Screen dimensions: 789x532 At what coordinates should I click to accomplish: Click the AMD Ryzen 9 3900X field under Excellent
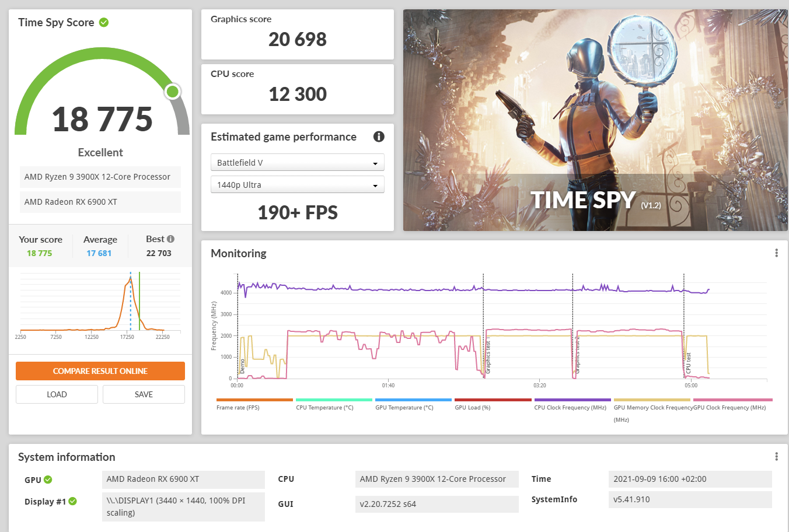pos(100,177)
